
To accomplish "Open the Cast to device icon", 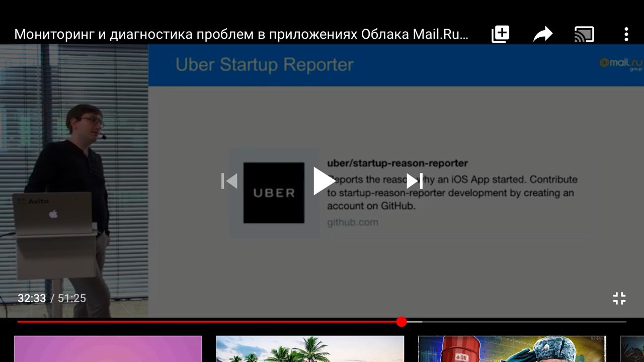I will tap(584, 34).
